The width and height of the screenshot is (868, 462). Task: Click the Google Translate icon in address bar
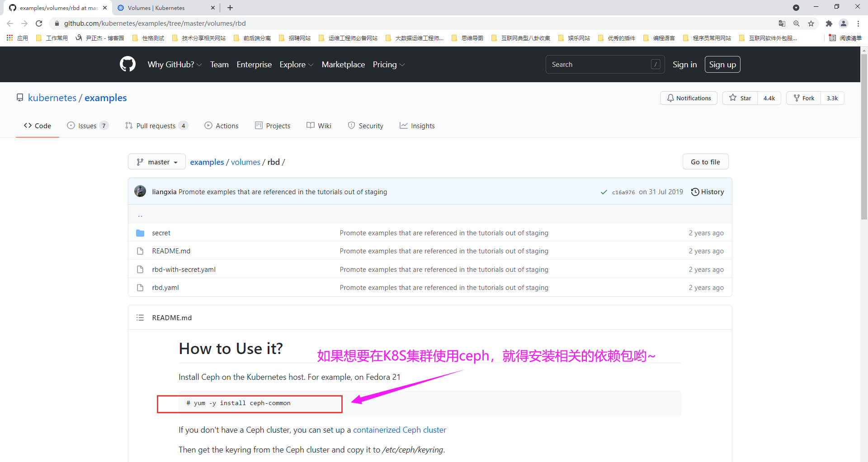pyautogui.click(x=782, y=23)
